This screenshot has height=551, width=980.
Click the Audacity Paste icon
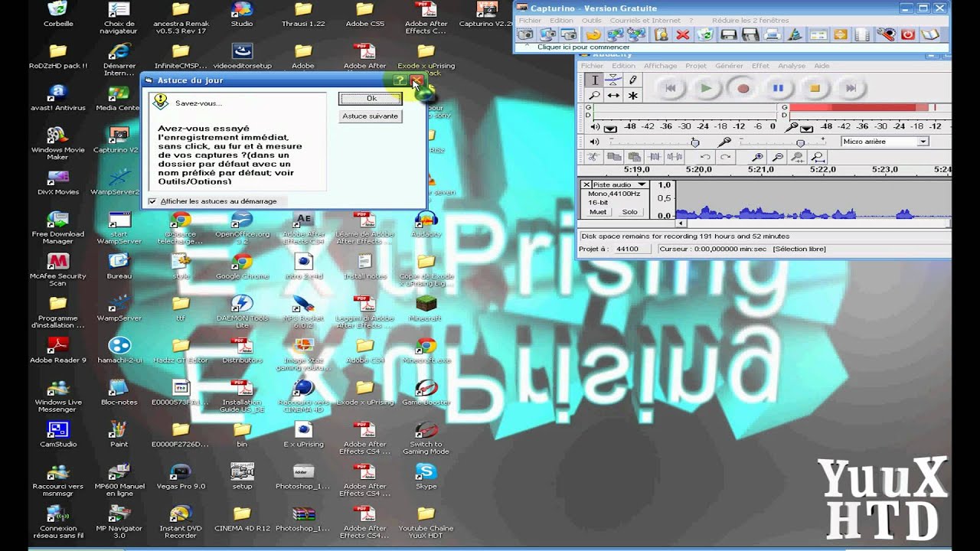tap(633, 157)
